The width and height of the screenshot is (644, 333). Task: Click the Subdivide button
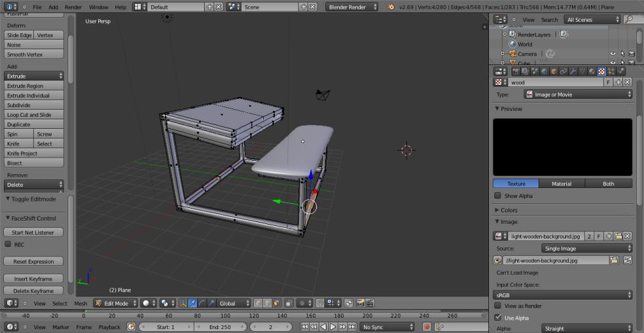pos(34,105)
